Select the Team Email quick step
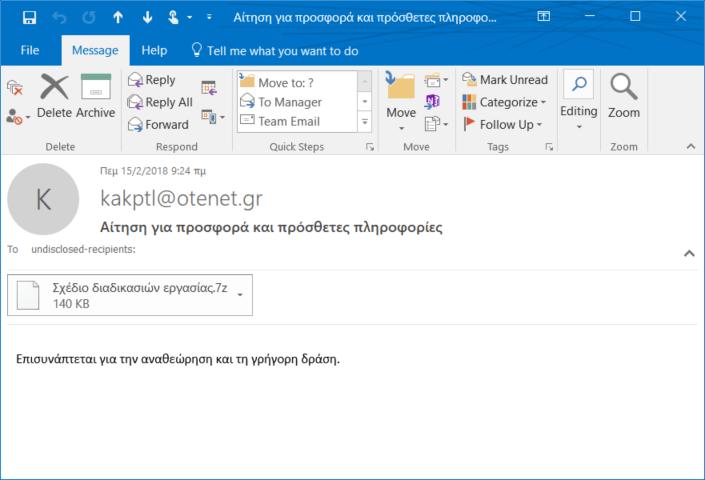This screenshot has height=480, width=705. [297, 121]
